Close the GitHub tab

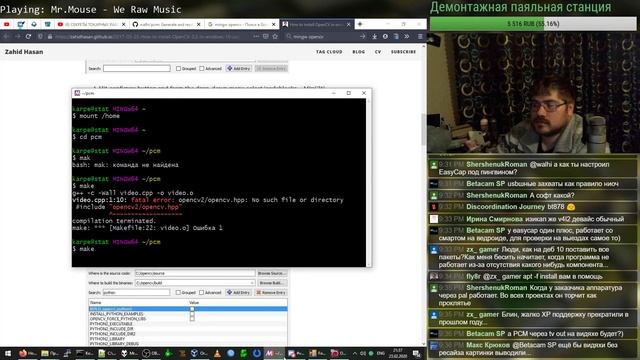pos(198,24)
